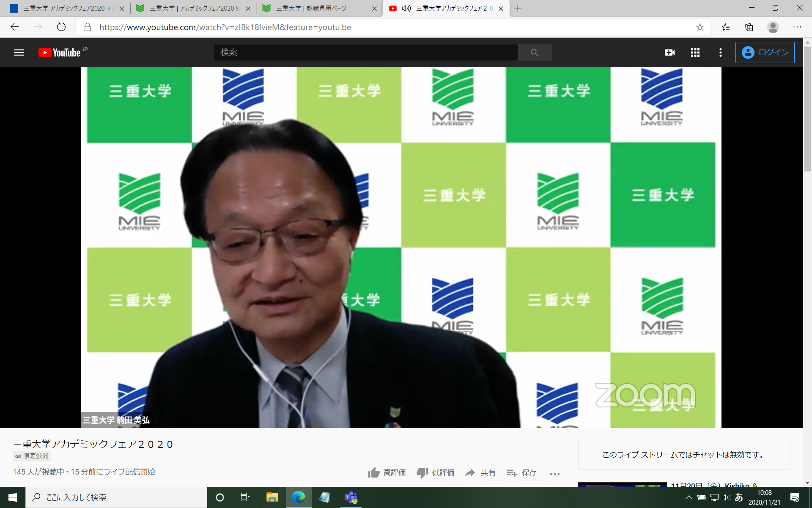Viewport: 812px width, 508px height.
Task: Open a new browser tab
Action: [x=518, y=8]
